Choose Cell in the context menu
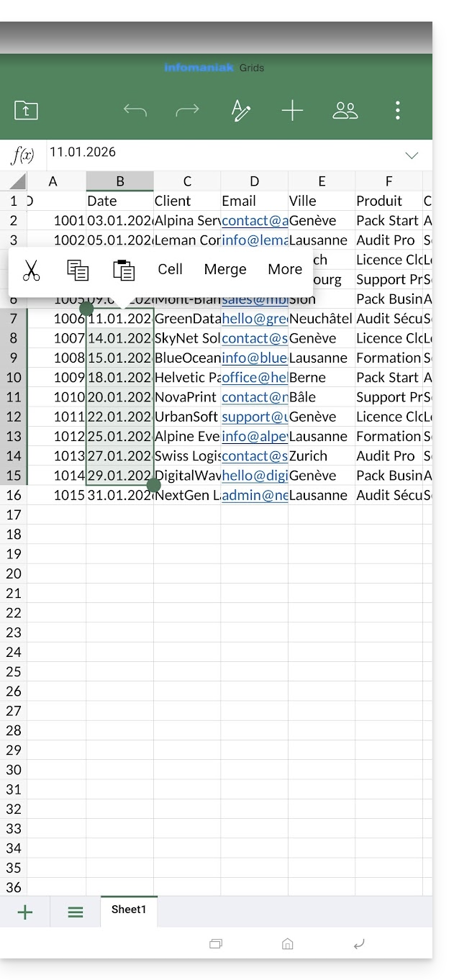The image size is (454, 980). coord(170,269)
